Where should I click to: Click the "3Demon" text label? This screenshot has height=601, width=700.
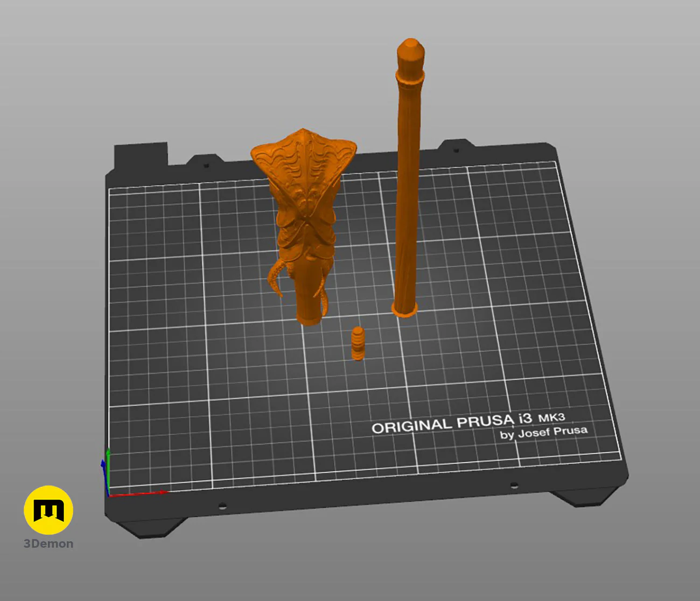pos(48,543)
